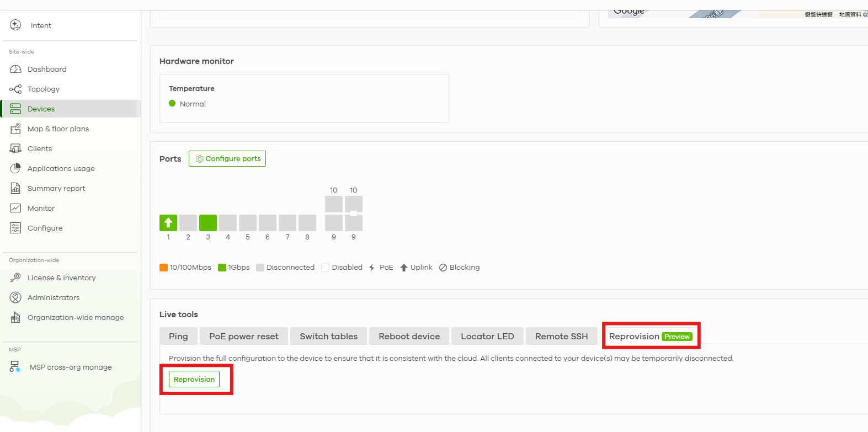Select disconnected port 2
868x432 pixels.
tap(188, 223)
